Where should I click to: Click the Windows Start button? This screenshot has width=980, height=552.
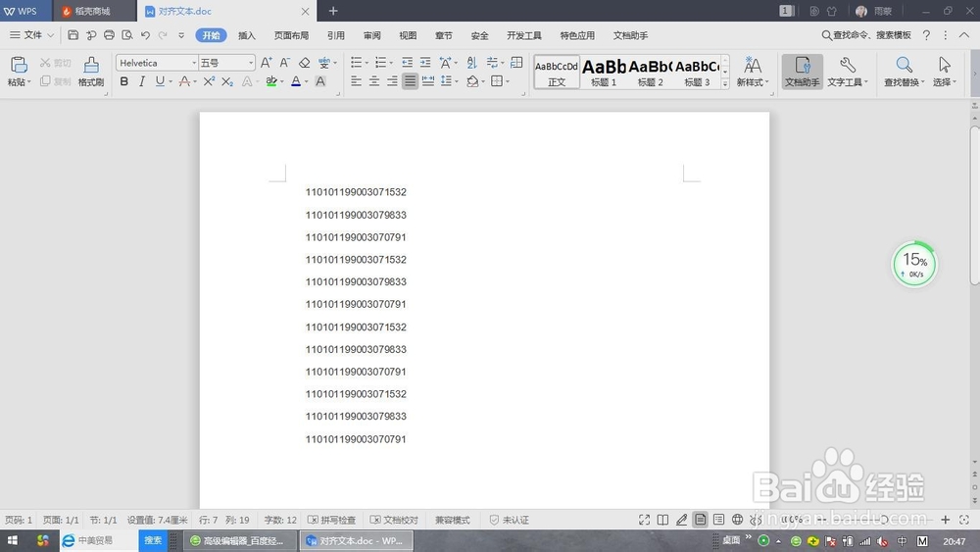tap(13, 540)
